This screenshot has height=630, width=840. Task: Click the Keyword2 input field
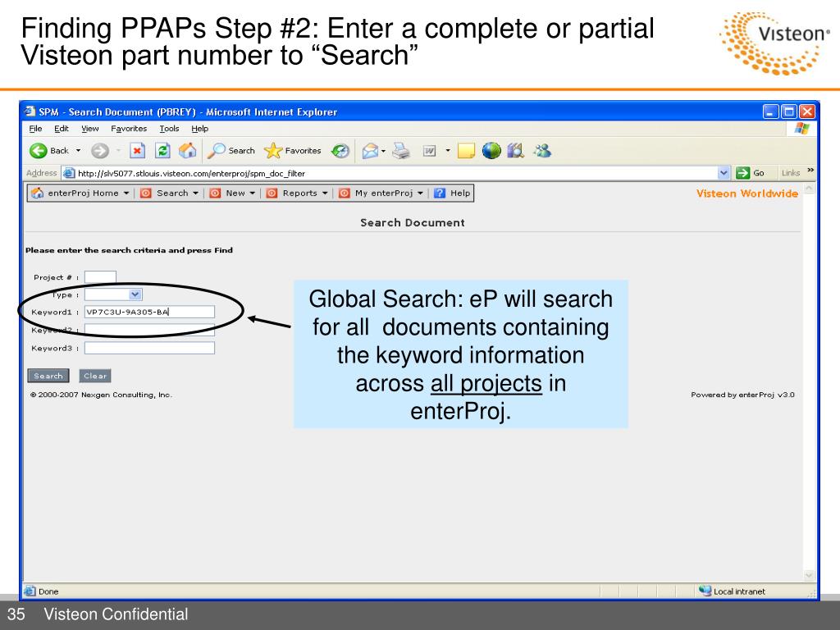pos(149,330)
